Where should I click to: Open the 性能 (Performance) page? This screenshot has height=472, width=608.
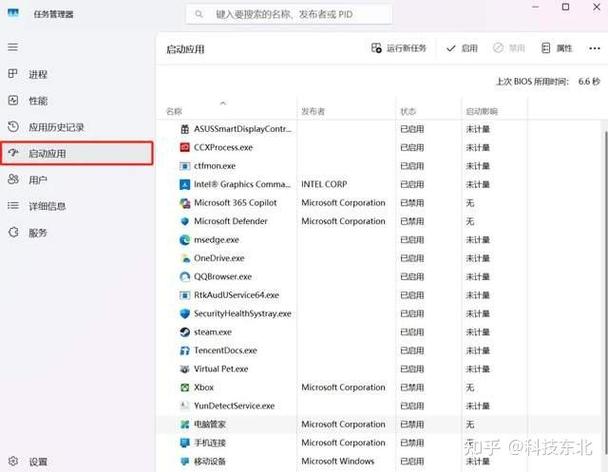tap(38, 101)
